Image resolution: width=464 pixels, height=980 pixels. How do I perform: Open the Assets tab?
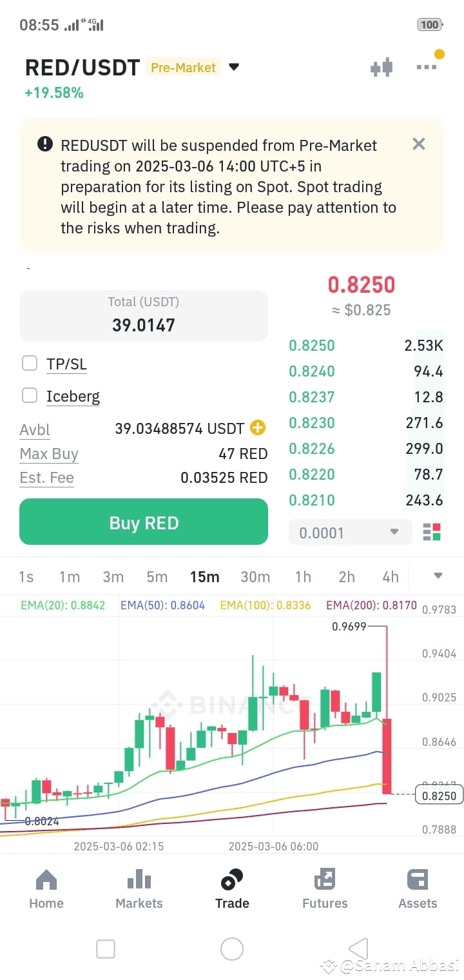click(418, 889)
